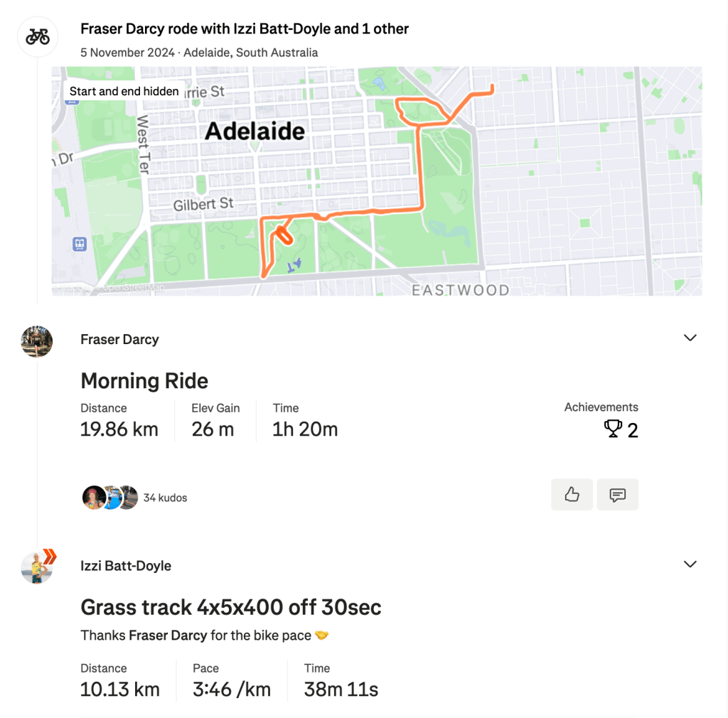
Task: Click the train station icon on map
Action: coord(80,244)
